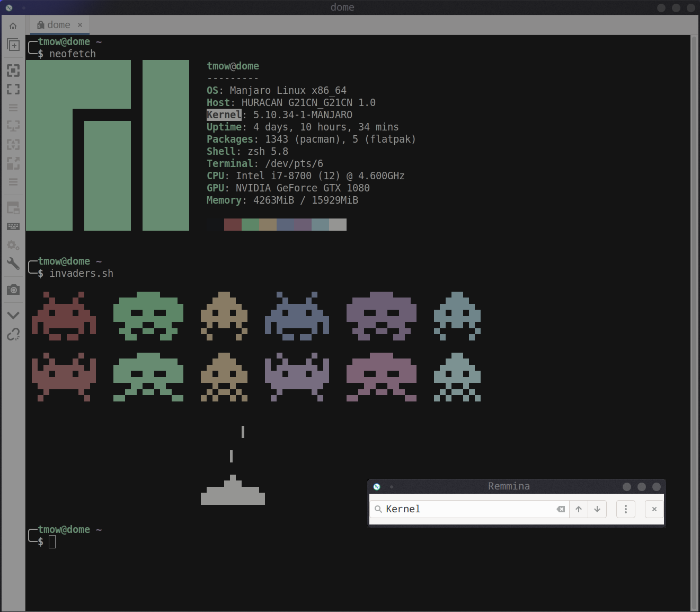Open the tools menu with the wrench icon
The width and height of the screenshot is (700, 612).
coord(13,264)
